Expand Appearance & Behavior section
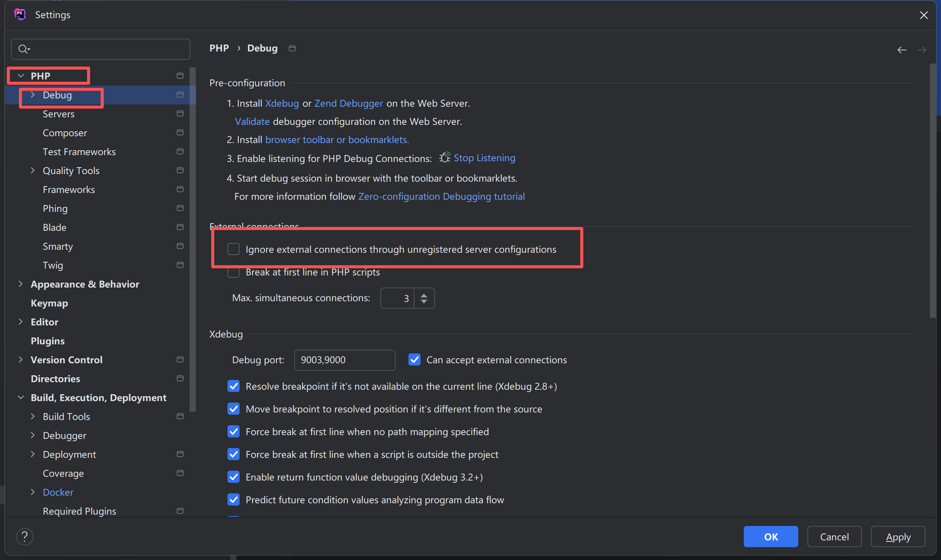Viewport: 941px width, 560px height. coord(21,284)
